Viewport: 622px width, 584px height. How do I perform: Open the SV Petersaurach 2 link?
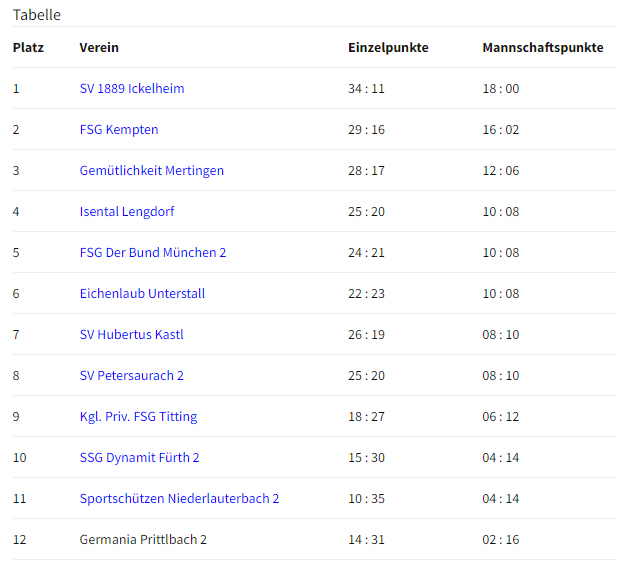click(132, 376)
